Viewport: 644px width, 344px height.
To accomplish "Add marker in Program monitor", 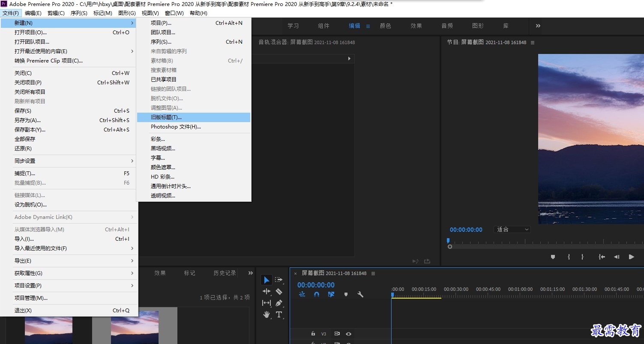I will (x=553, y=257).
